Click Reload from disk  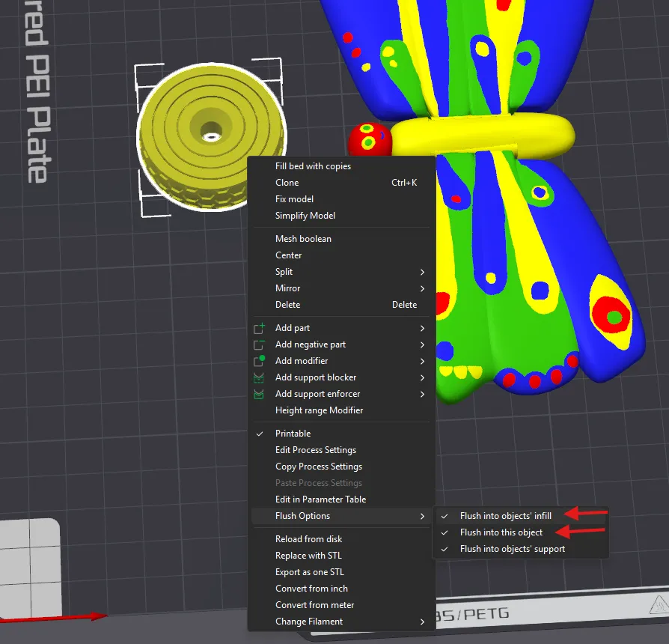tap(308, 539)
